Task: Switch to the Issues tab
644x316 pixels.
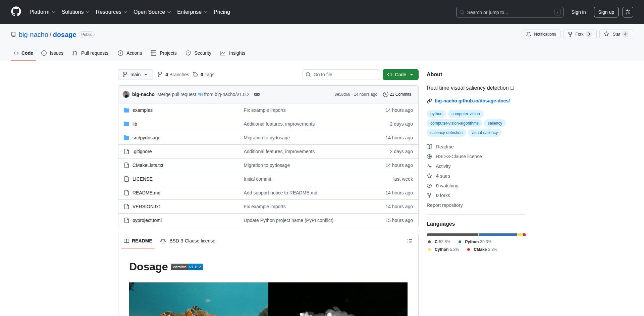Action: (x=52, y=53)
